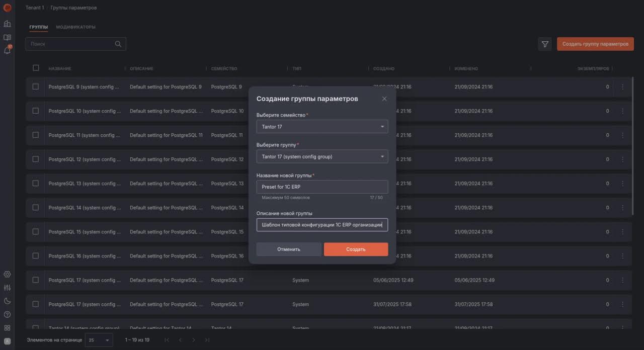The image size is (644, 350).
Task: Check the select-all checkbox in table header
Action: tap(35, 68)
